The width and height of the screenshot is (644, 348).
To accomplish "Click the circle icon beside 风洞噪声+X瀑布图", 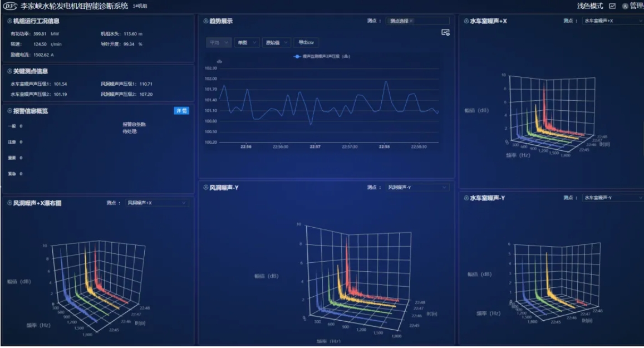I will coord(9,203).
